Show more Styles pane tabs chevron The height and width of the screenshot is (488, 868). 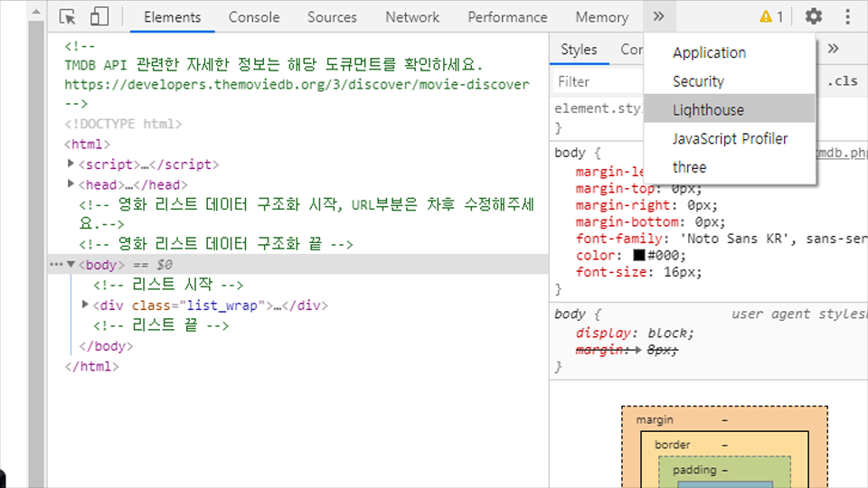[833, 49]
